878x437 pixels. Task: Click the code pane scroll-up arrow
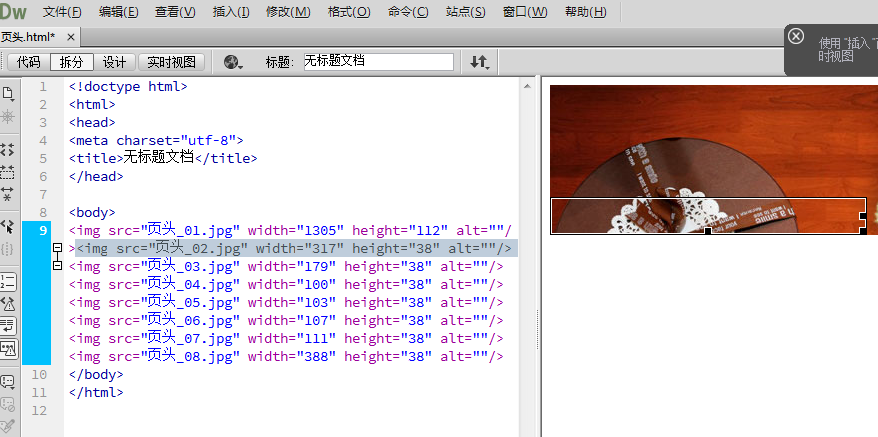[x=527, y=86]
